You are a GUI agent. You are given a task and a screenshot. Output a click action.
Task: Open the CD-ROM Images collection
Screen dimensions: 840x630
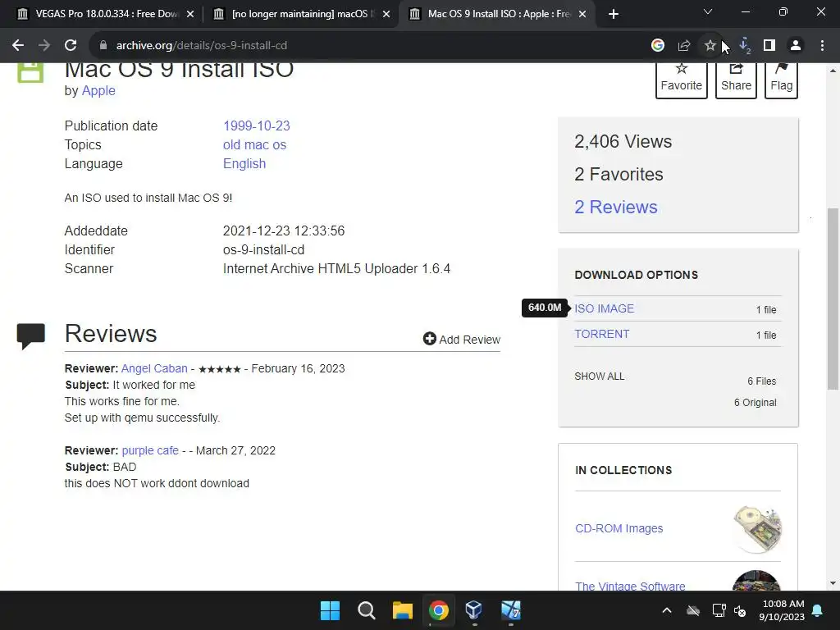click(619, 528)
